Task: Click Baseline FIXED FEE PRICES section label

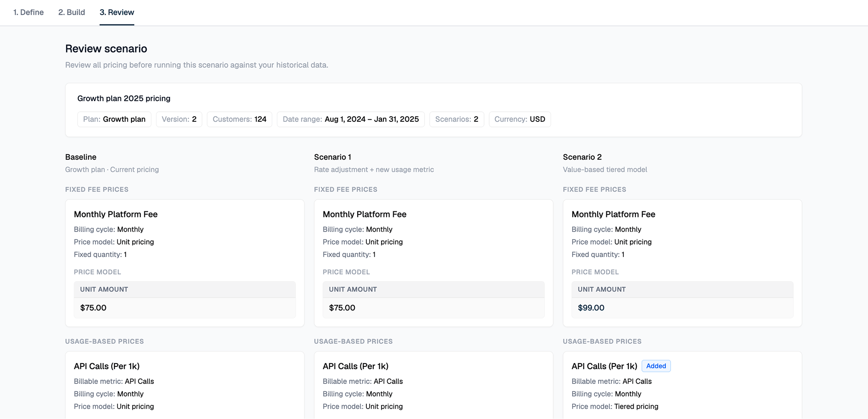Action: coord(97,190)
